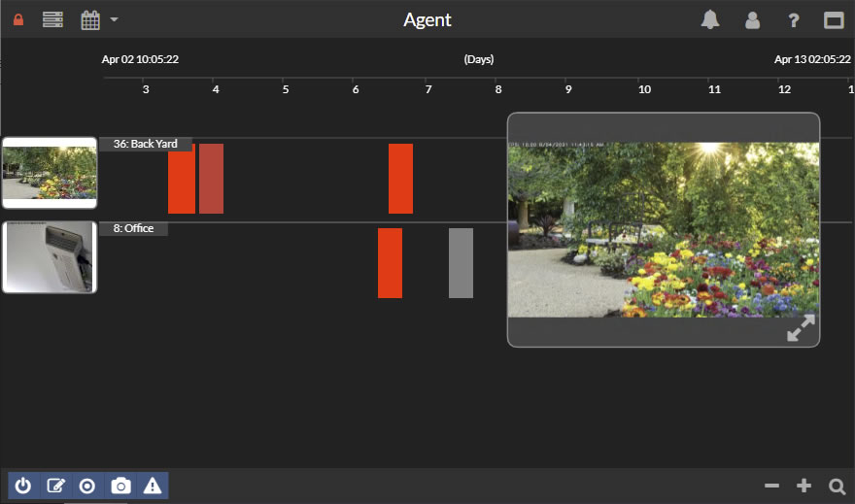
Task: Take a snapshot with camera icon
Action: click(120, 486)
